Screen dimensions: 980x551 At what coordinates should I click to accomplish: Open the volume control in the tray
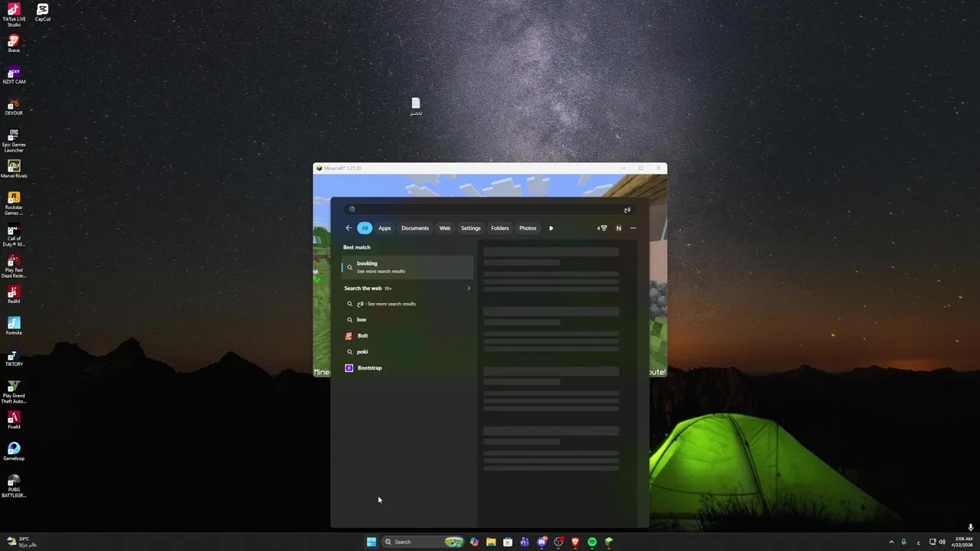click(x=942, y=542)
